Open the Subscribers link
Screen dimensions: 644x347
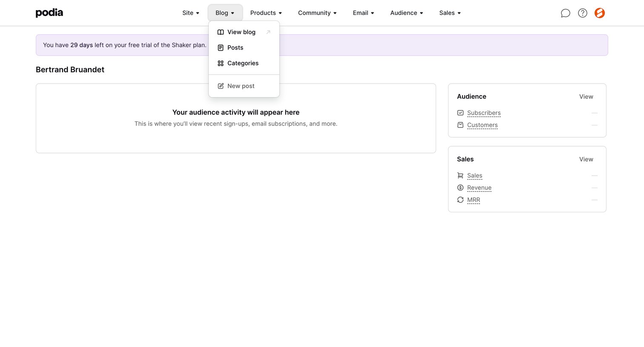tap(484, 113)
